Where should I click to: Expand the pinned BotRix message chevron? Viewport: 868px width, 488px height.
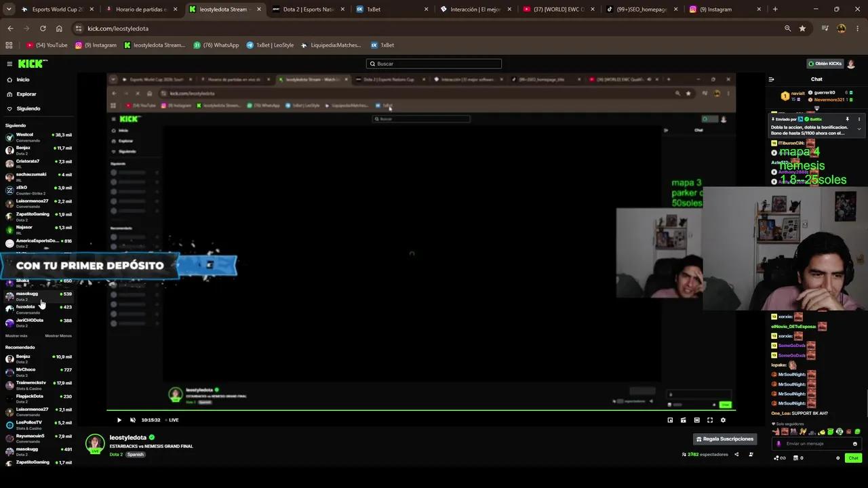[x=859, y=129]
